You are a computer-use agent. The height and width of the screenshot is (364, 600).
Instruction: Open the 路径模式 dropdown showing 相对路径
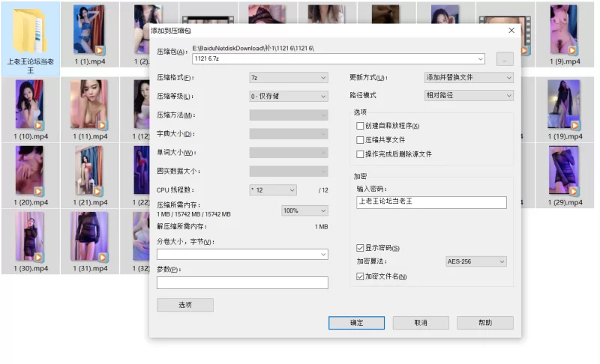click(469, 95)
